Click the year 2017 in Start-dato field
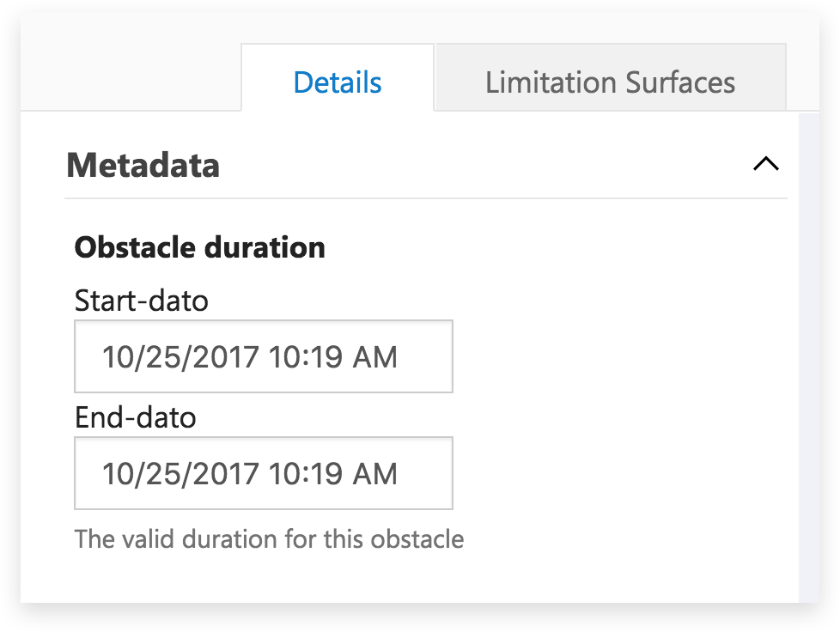The height and width of the screenshot is (632, 840). [x=226, y=357]
